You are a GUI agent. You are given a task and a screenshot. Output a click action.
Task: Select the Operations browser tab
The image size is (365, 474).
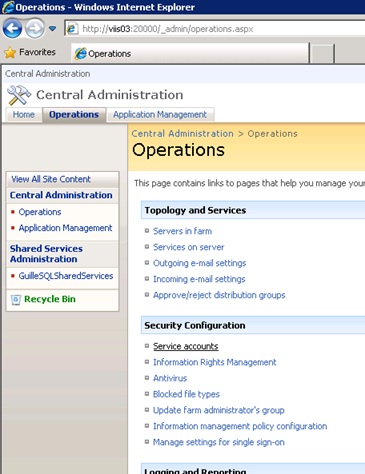[x=190, y=53]
